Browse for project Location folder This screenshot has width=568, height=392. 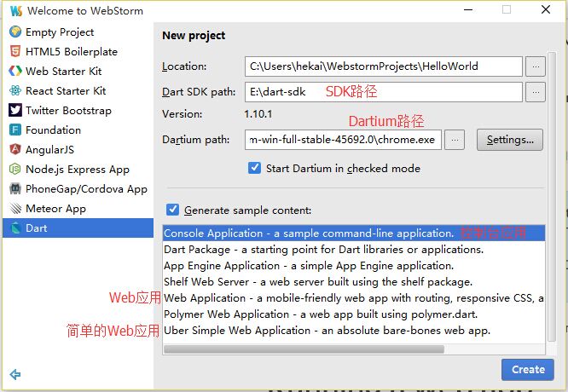536,66
